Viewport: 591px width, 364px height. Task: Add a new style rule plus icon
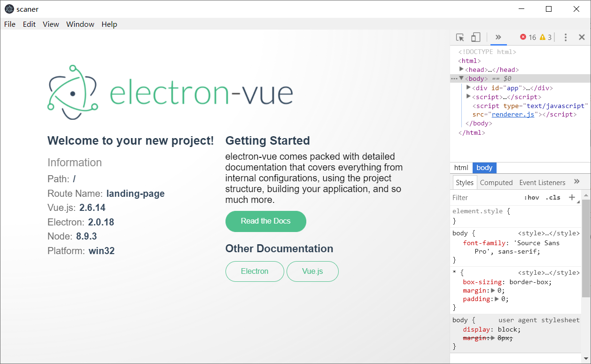(x=572, y=197)
